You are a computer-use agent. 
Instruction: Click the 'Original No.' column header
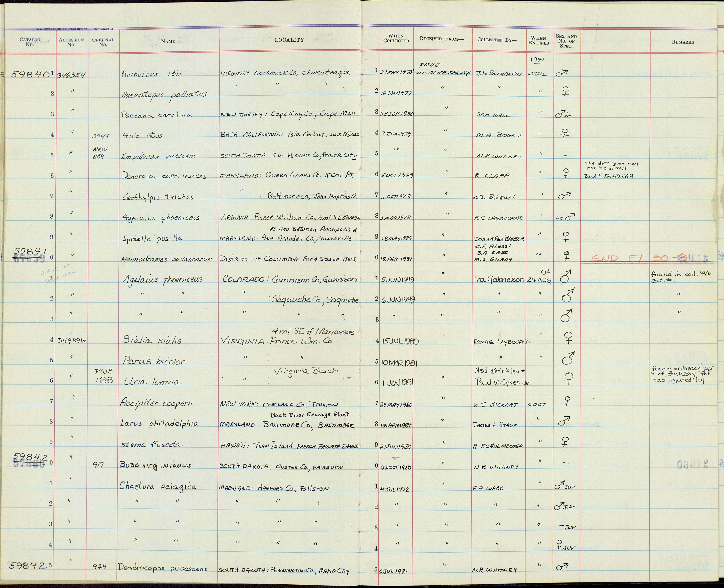click(103, 42)
